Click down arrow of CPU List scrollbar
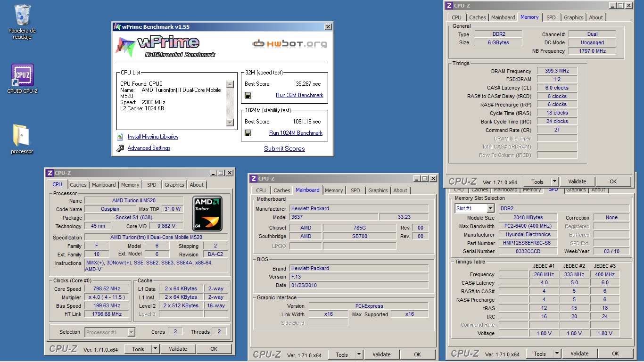The image size is (644, 362). pos(230,123)
